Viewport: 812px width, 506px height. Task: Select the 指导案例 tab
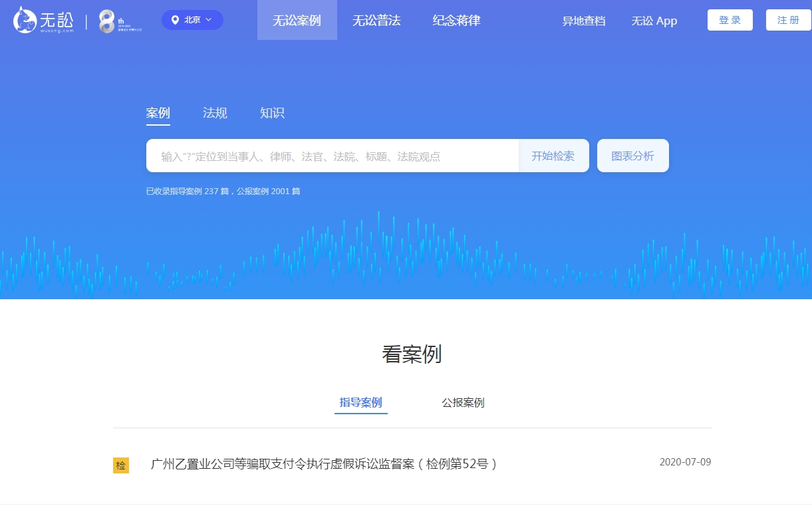coord(360,402)
